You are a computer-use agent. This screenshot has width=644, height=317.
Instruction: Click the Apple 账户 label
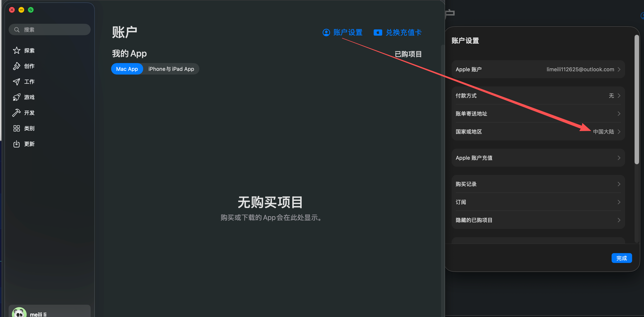pos(468,69)
